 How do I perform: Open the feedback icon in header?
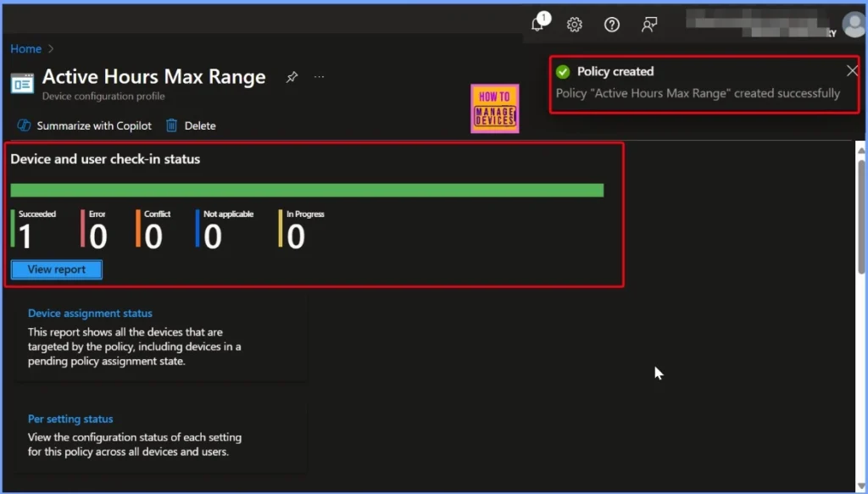click(648, 25)
